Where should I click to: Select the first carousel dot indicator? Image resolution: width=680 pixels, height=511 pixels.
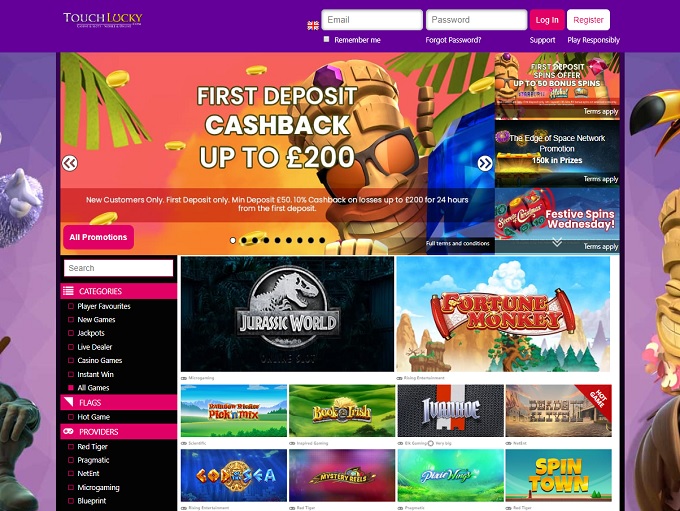click(x=233, y=240)
